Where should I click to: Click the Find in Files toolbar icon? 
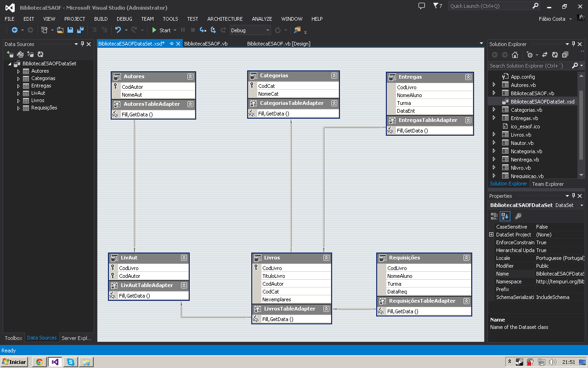pyautogui.click(x=297, y=30)
